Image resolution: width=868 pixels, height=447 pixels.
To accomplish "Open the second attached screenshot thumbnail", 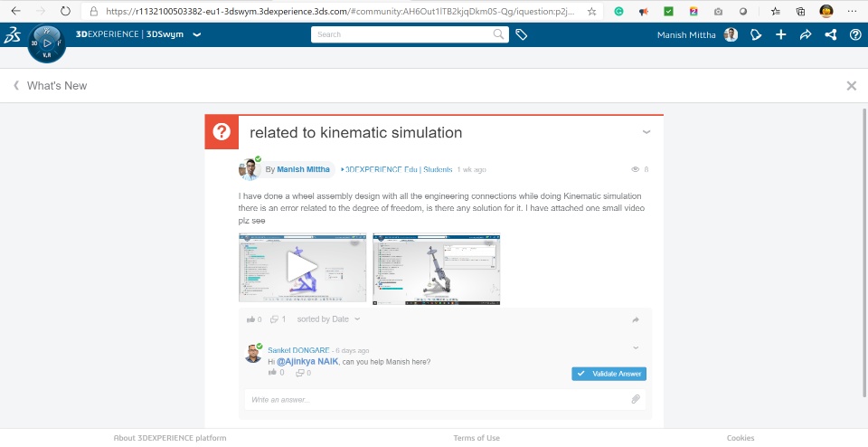I will click(x=436, y=269).
